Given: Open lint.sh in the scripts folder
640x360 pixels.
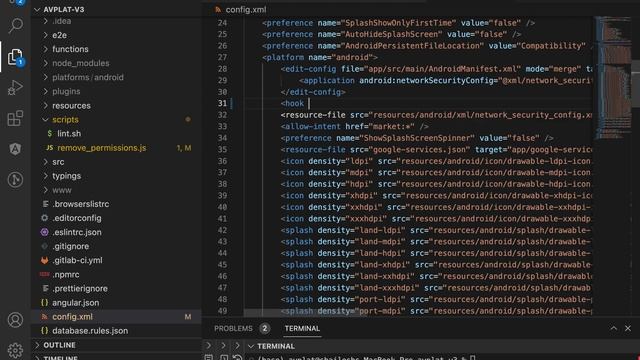Looking at the screenshot, I should (69, 133).
